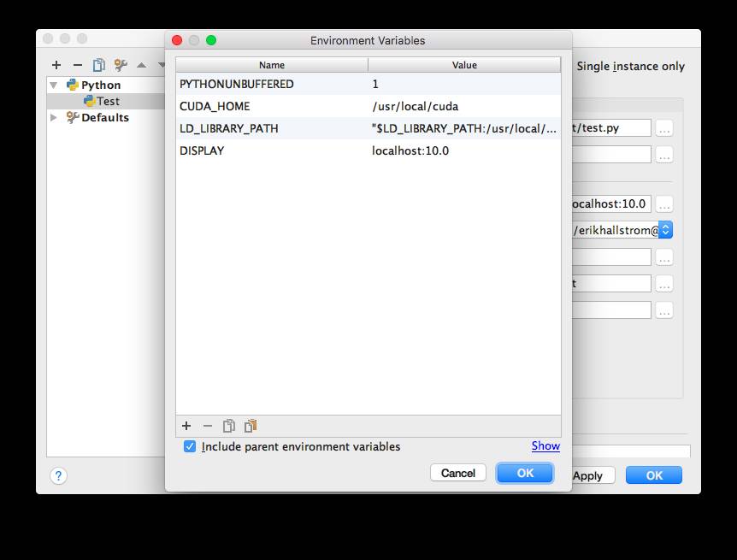Open edit defaults wrench icon
Image resolution: width=737 pixels, height=560 pixels.
point(121,65)
